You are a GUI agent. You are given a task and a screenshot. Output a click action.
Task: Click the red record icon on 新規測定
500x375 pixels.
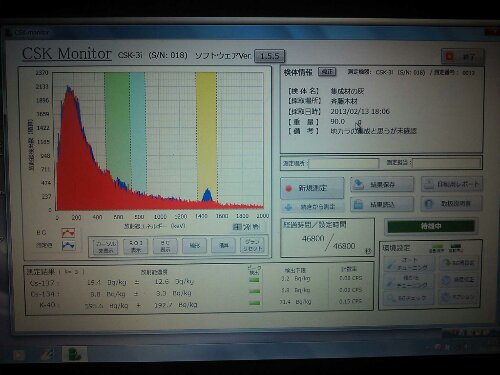(289, 188)
